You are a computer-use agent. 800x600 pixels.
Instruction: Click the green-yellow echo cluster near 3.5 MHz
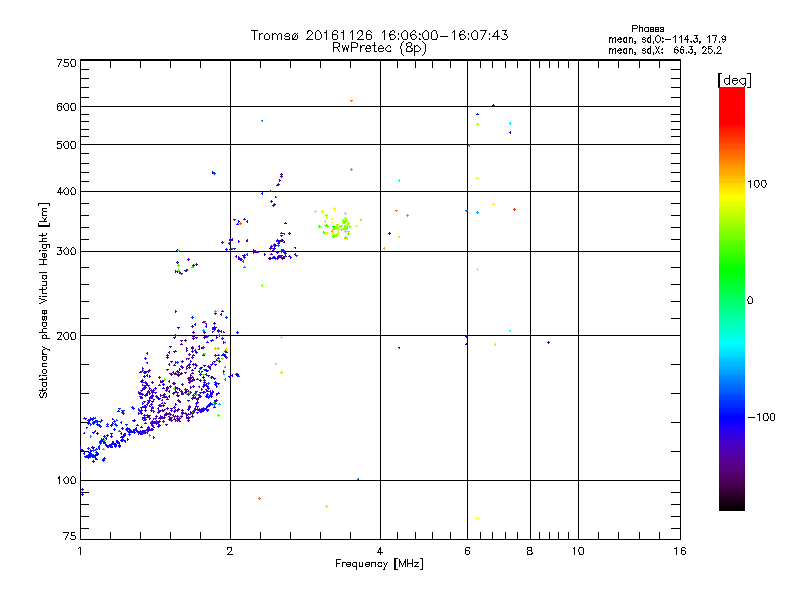click(x=337, y=224)
